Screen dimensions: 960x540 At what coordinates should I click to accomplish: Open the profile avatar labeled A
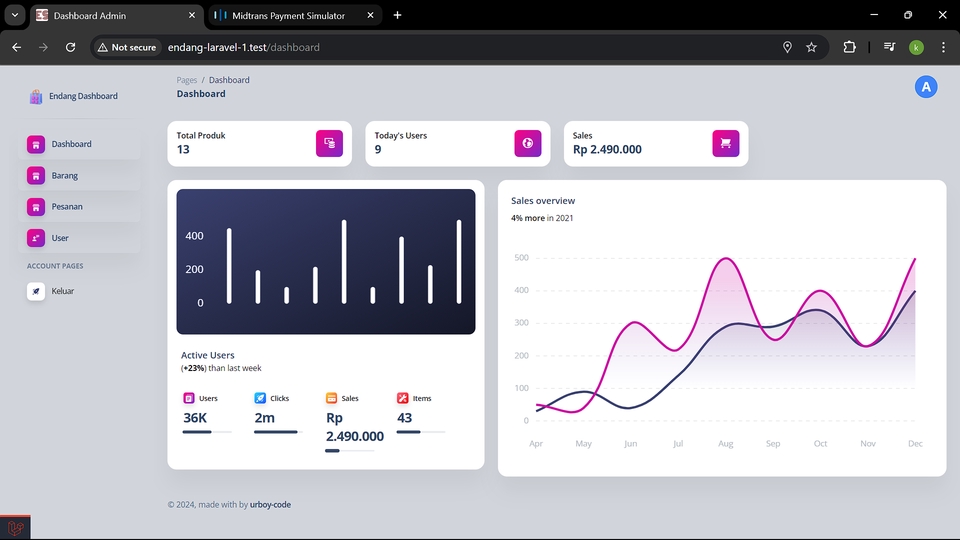(x=926, y=87)
